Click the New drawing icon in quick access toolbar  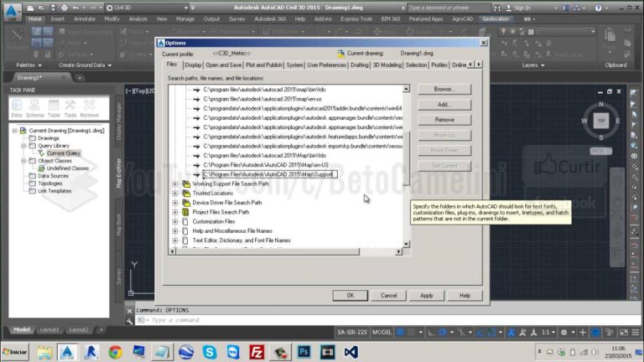click(x=30, y=8)
